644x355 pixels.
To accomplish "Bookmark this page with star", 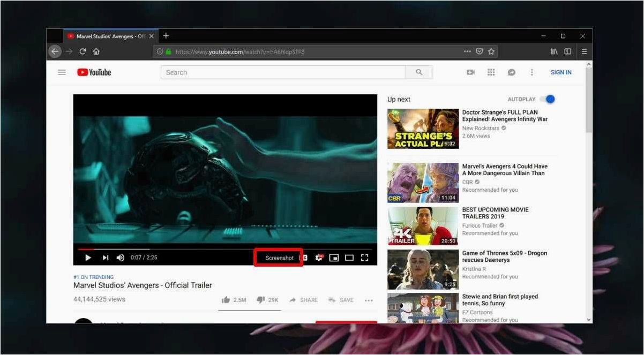I will tap(491, 51).
